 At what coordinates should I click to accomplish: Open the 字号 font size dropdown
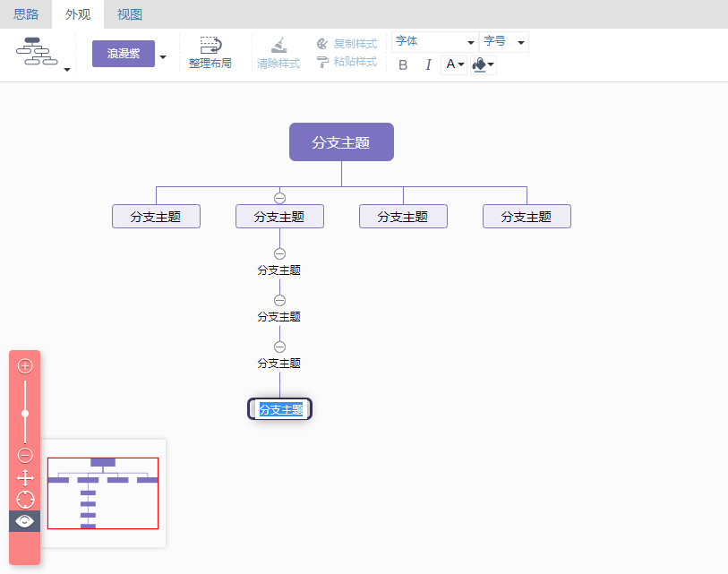pyautogui.click(x=504, y=42)
